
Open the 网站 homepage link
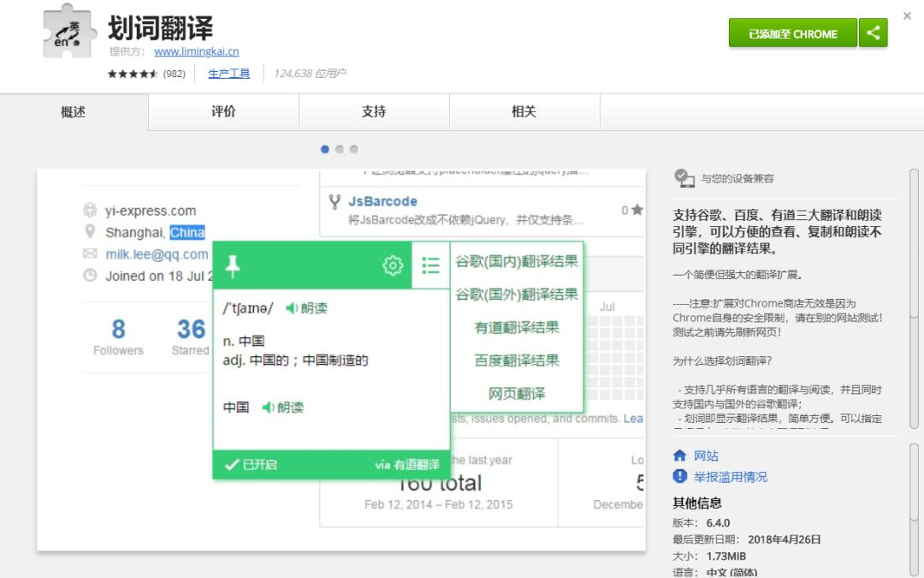tap(706, 456)
